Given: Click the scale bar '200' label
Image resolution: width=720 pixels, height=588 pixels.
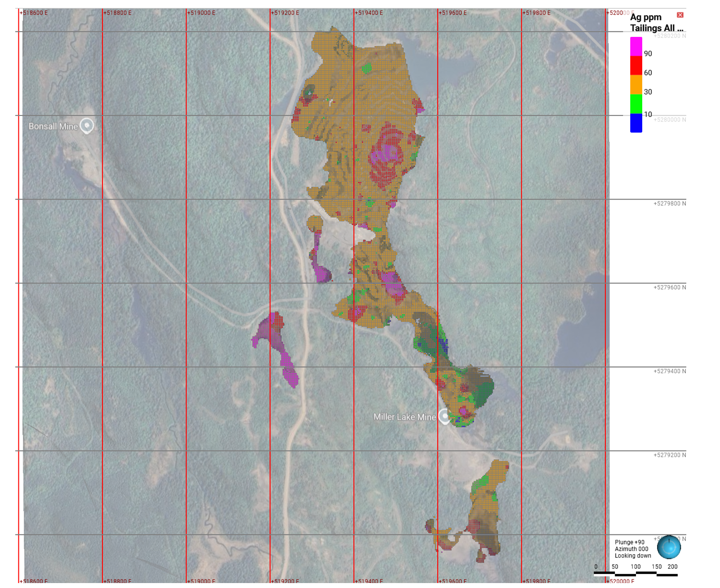Looking at the screenshot, I should point(672,566).
